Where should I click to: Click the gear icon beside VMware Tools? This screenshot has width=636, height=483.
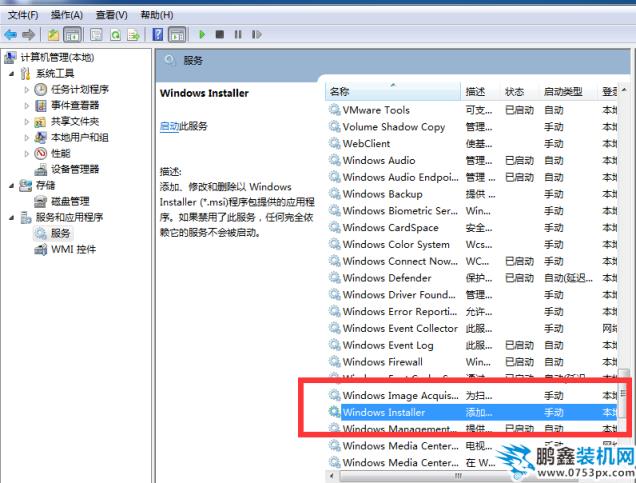click(x=334, y=110)
